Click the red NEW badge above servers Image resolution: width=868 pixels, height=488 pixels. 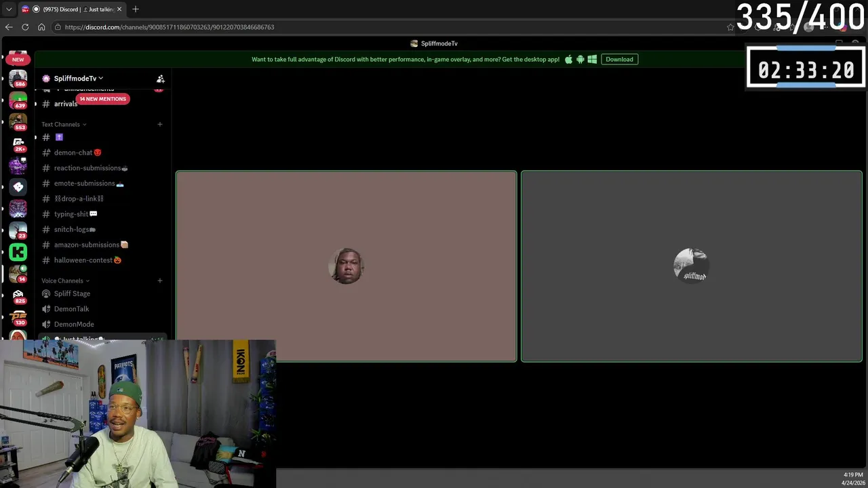click(x=18, y=60)
